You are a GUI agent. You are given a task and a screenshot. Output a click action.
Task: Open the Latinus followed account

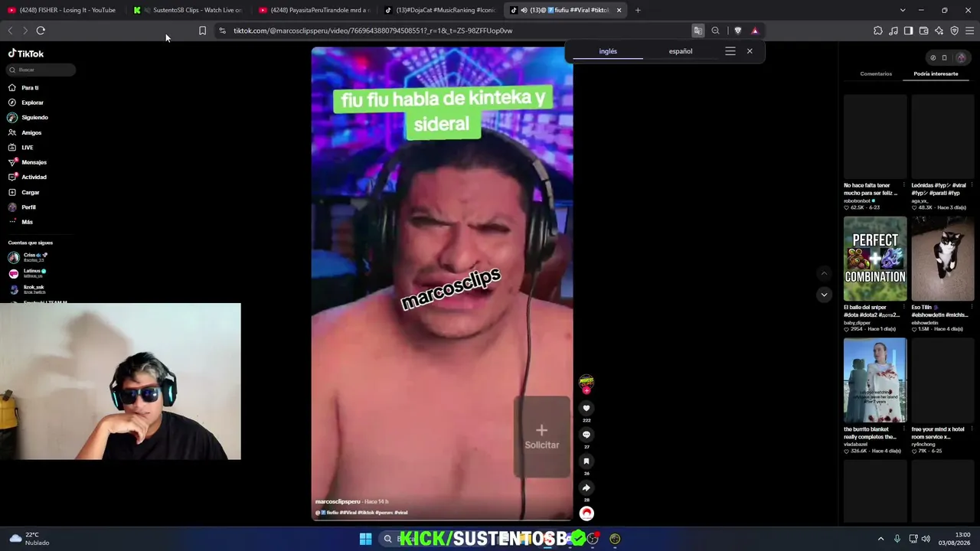[x=28, y=273]
